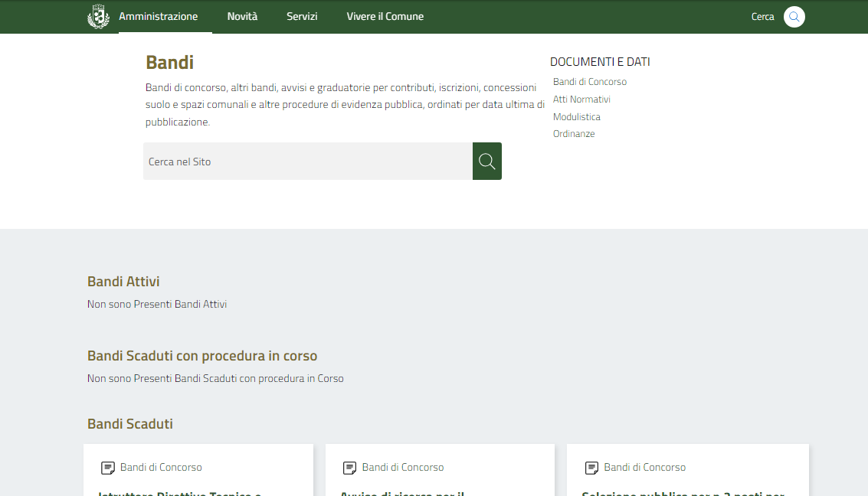
Task: Open the Amministrazione menu
Action: [158, 16]
